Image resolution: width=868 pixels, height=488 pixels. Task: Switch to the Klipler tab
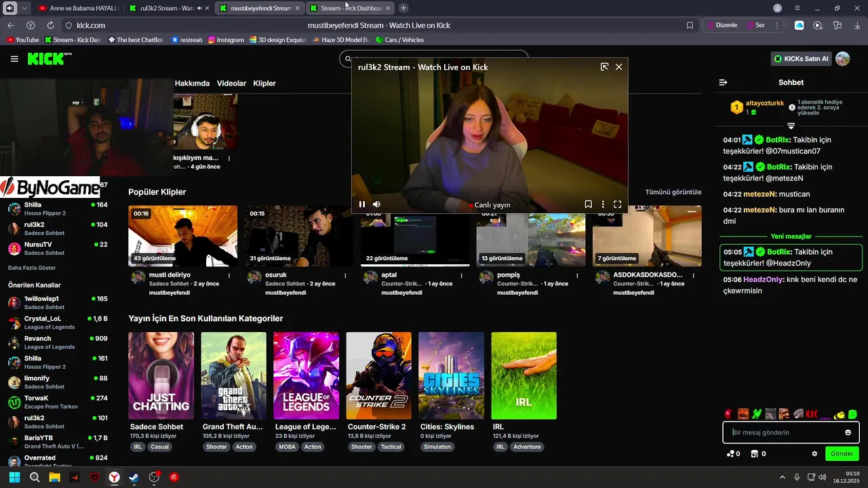point(264,83)
